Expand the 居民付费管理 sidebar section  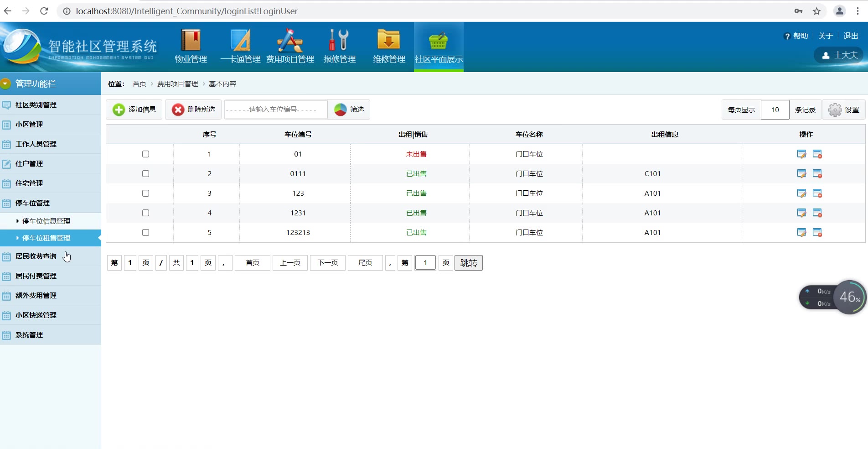(x=36, y=276)
